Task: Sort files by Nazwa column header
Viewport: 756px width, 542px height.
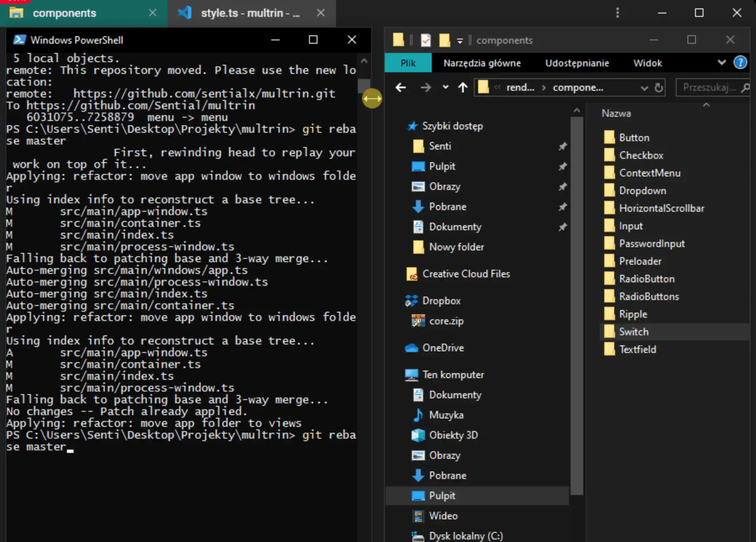Action: (616, 113)
